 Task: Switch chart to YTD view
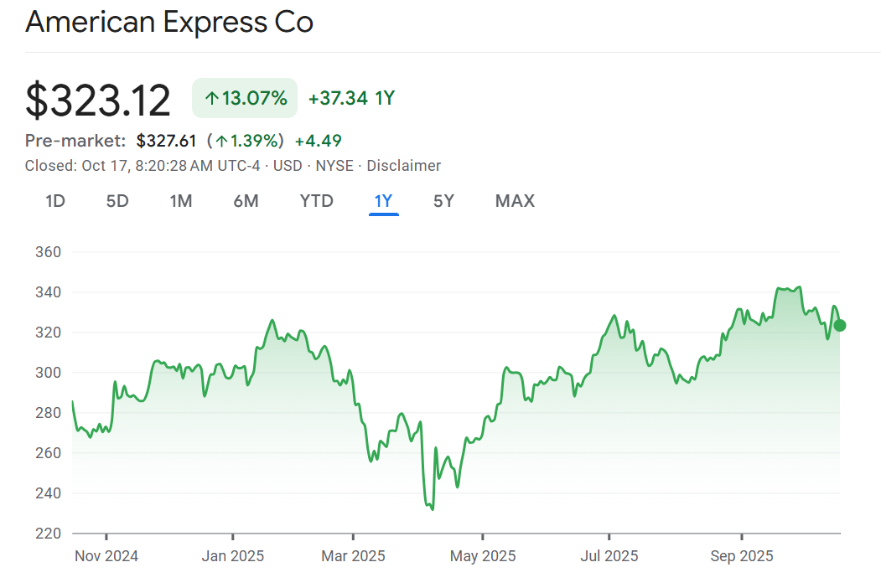click(316, 201)
